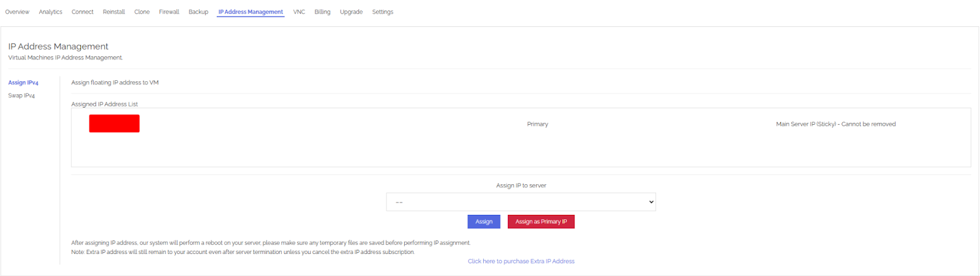Go to the Connect tab
This screenshot has height=276, width=980.
pyautogui.click(x=82, y=12)
